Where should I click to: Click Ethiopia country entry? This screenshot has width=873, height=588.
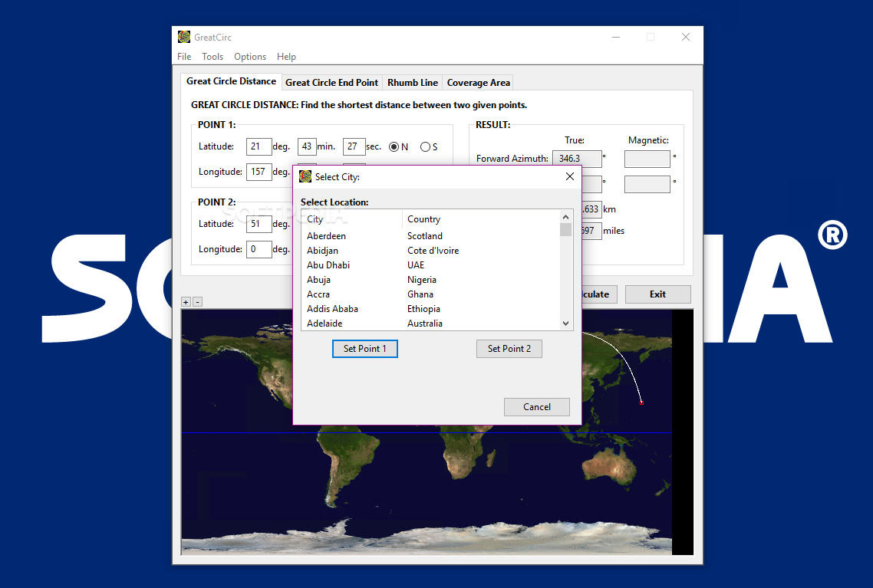423,308
